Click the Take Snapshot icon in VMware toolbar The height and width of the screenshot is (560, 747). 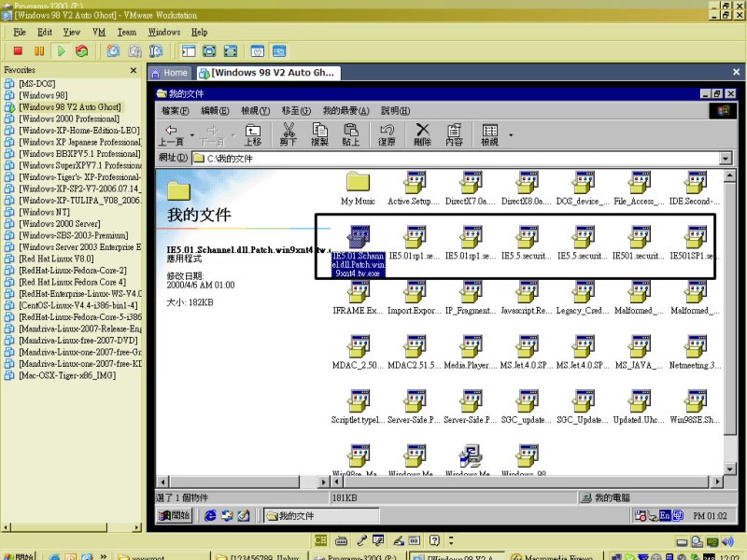tap(113, 51)
